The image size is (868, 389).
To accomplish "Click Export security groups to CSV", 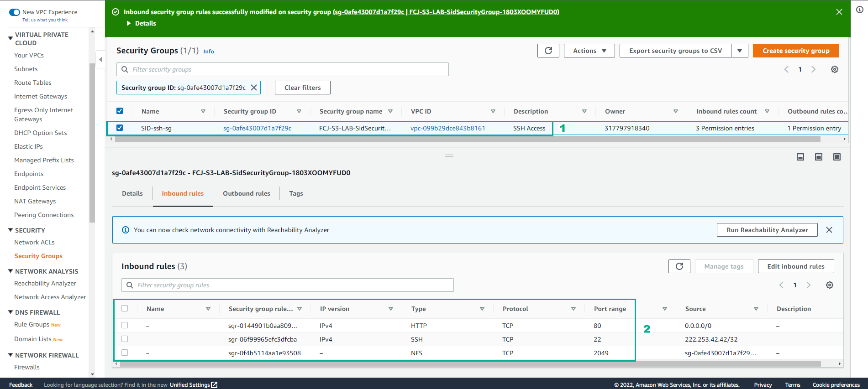I will 676,51.
